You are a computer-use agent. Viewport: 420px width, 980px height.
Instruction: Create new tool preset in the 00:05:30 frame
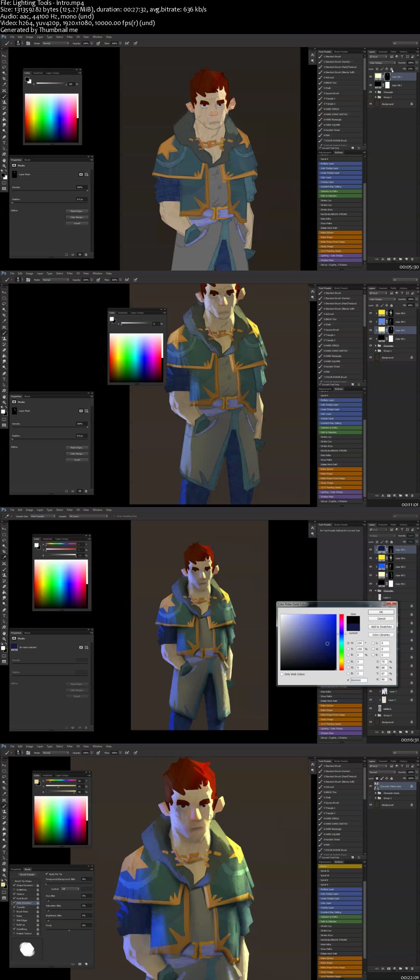[352, 148]
